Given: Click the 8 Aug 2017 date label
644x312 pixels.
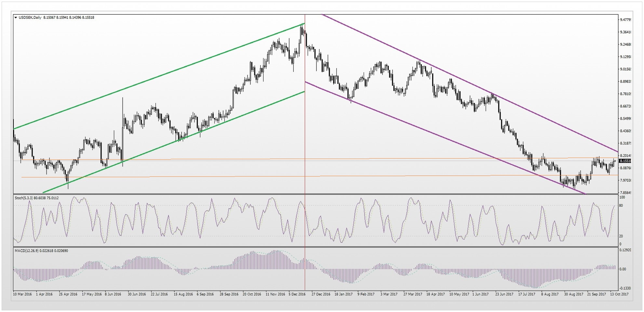Looking at the screenshot, I should 550,294.
